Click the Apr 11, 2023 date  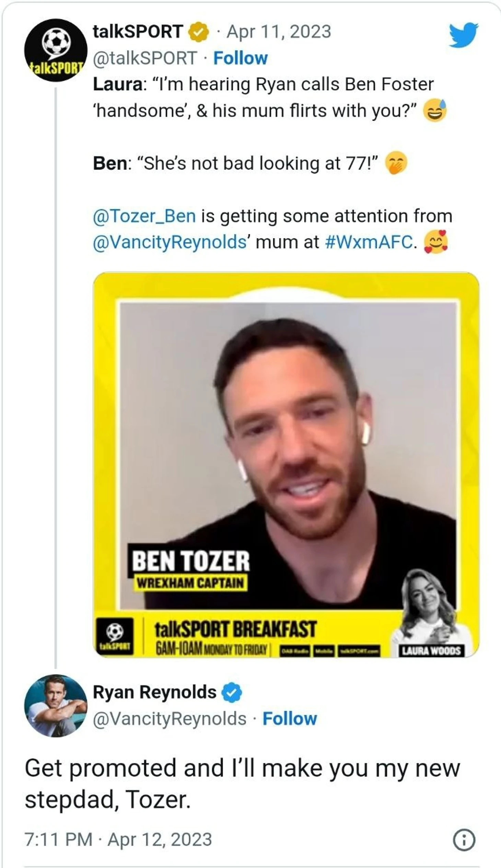(x=279, y=32)
